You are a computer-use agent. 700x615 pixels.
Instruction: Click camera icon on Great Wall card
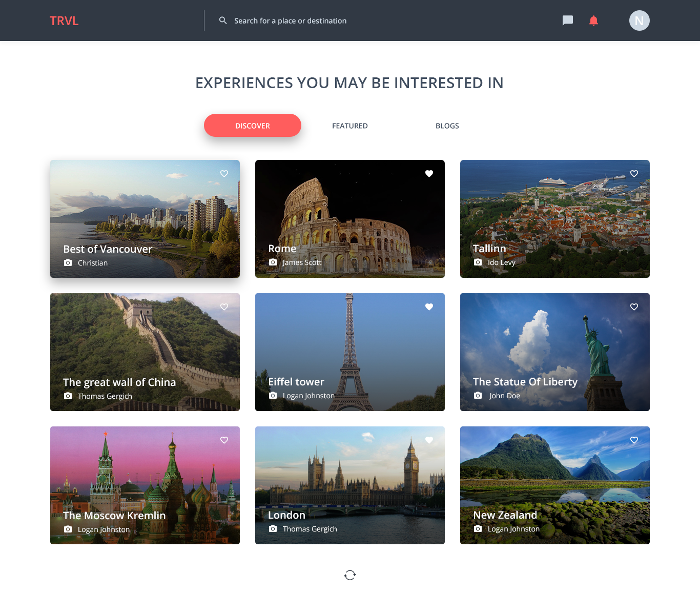pyautogui.click(x=68, y=396)
